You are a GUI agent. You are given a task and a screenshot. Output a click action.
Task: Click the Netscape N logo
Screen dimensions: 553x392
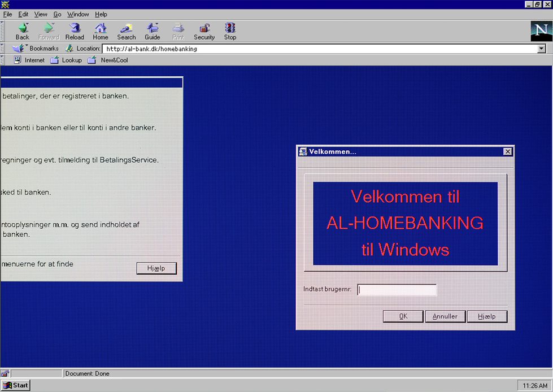pos(541,31)
